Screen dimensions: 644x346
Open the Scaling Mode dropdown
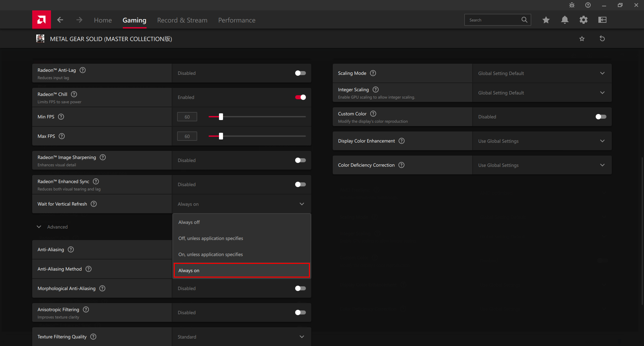click(x=542, y=73)
